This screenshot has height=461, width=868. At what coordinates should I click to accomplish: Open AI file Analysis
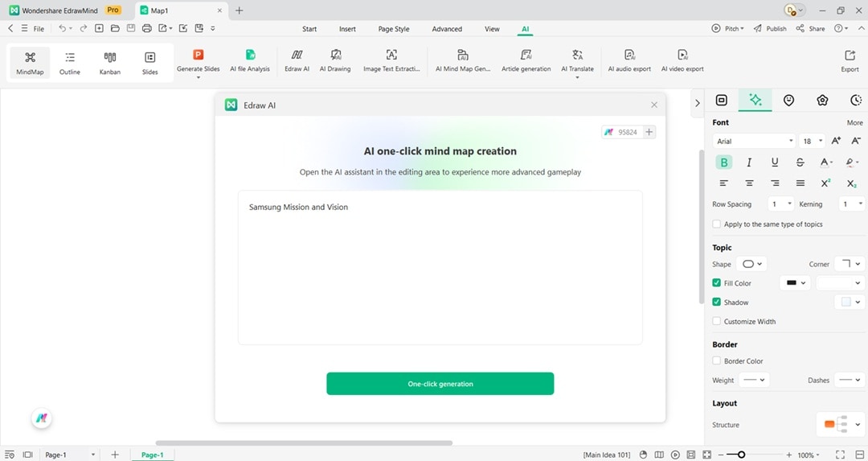[250, 61]
